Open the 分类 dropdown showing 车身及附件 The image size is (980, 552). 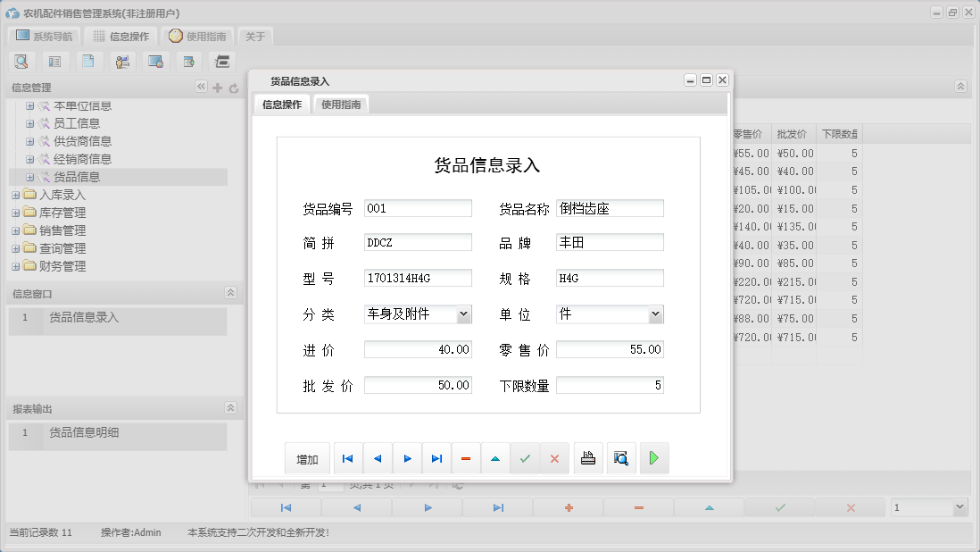(465, 314)
